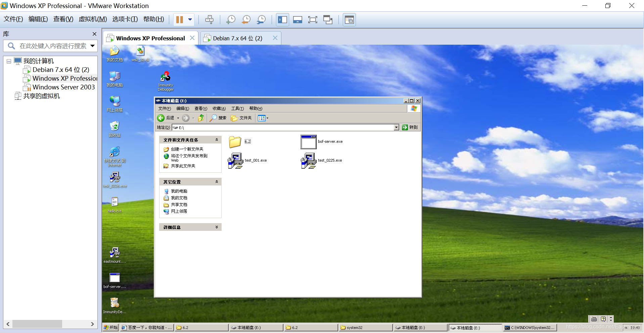This screenshot has height=333, width=644.
Task: Close the Debian 7.x tab
Action: pos(275,38)
